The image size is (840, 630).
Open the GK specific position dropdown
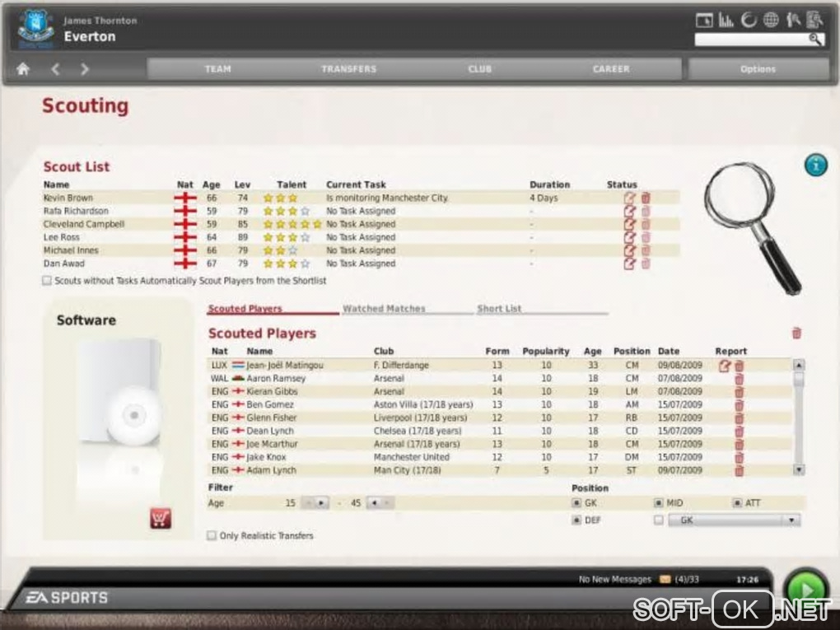(734, 520)
